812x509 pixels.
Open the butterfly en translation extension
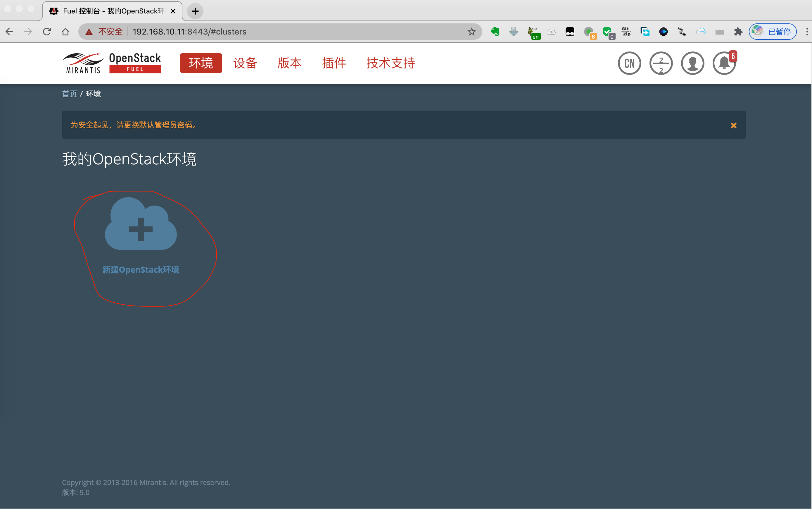pyautogui.click(x=533, y=33)
